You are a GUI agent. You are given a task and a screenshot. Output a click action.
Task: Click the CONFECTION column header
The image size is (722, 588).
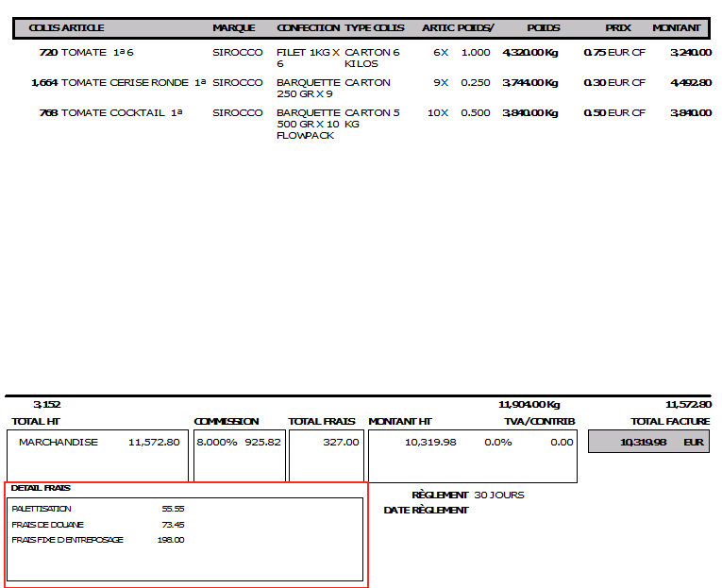[309, 28]
